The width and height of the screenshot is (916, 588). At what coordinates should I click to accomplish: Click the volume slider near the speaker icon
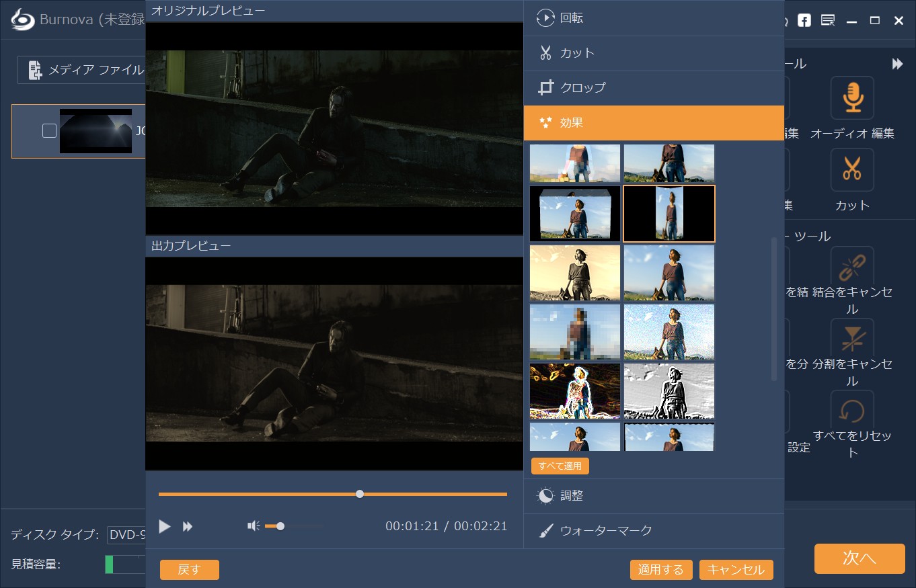280,526
